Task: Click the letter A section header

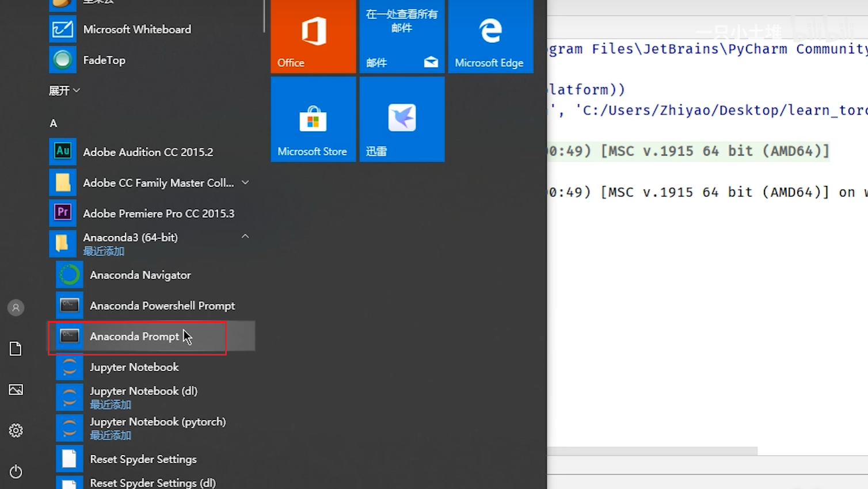Action: [x=54, y=123]
